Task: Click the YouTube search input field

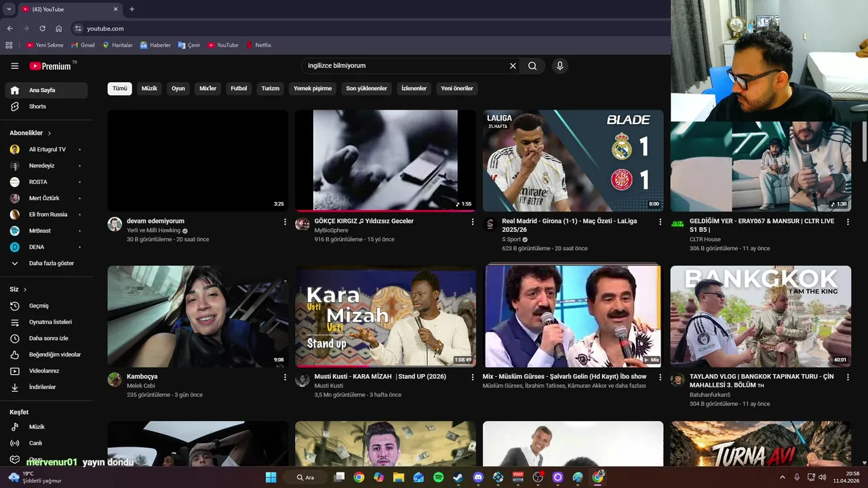Action: (x=406, y=66)
